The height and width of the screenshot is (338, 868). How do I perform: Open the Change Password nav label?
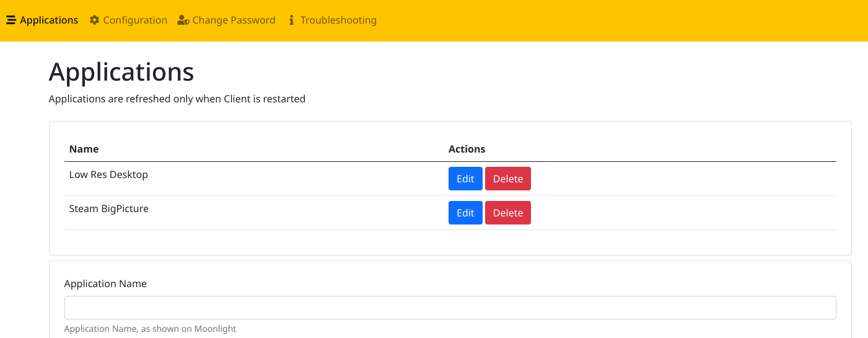pos(234,20)
